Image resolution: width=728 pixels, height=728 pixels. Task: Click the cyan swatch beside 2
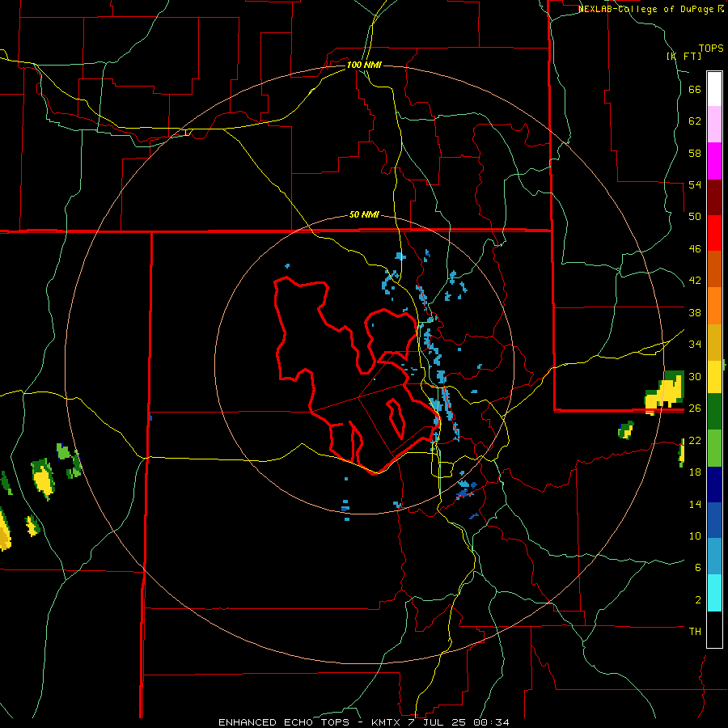pos(714,593)
